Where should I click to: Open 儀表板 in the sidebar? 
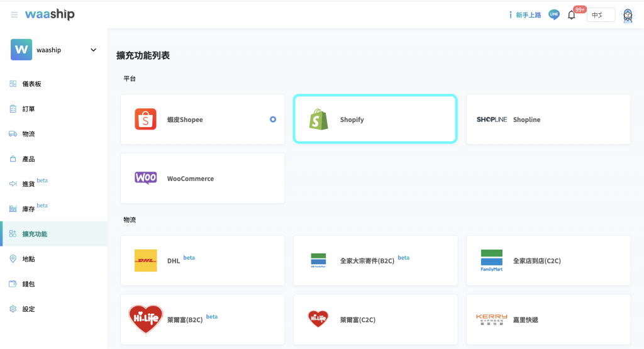[31, 84]
